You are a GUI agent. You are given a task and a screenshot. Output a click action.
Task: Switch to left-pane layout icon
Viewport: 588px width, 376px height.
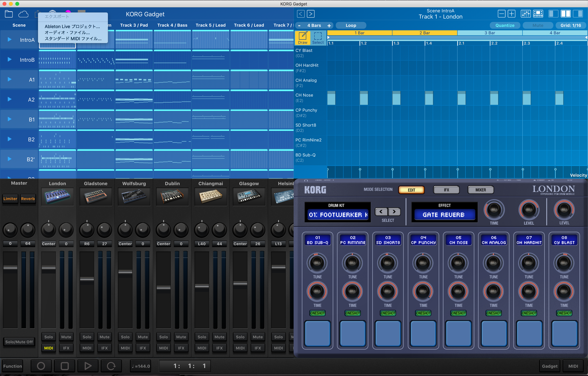[x=553, y=14]
